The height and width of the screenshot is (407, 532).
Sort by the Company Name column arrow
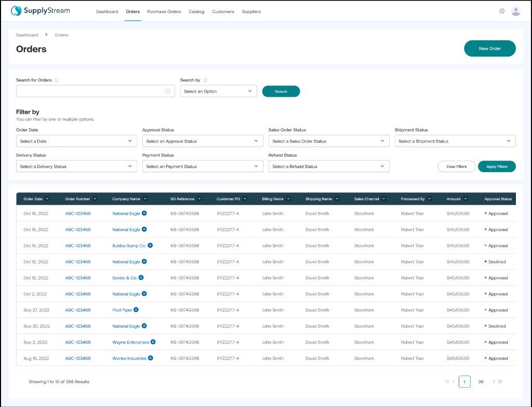145,199
